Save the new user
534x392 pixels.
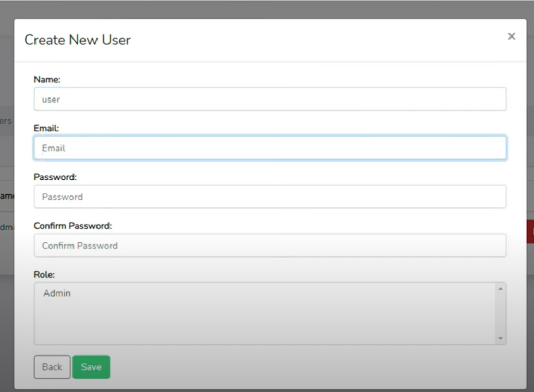91,367
